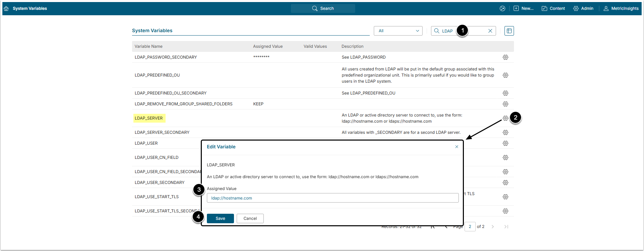644x251 pixels.
Task: Click the page number field
Action: click(x=470, y=227)
